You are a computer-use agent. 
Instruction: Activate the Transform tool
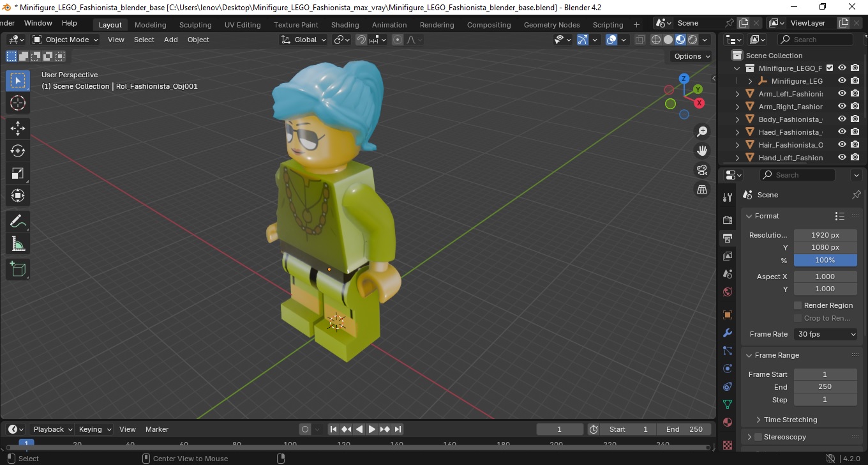pos(18,195)
